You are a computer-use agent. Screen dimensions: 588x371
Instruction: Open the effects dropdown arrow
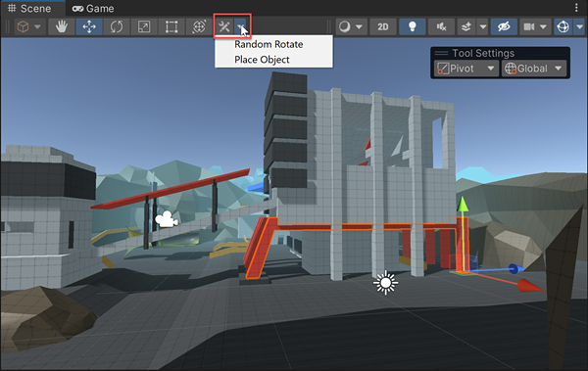coord(483,26)
